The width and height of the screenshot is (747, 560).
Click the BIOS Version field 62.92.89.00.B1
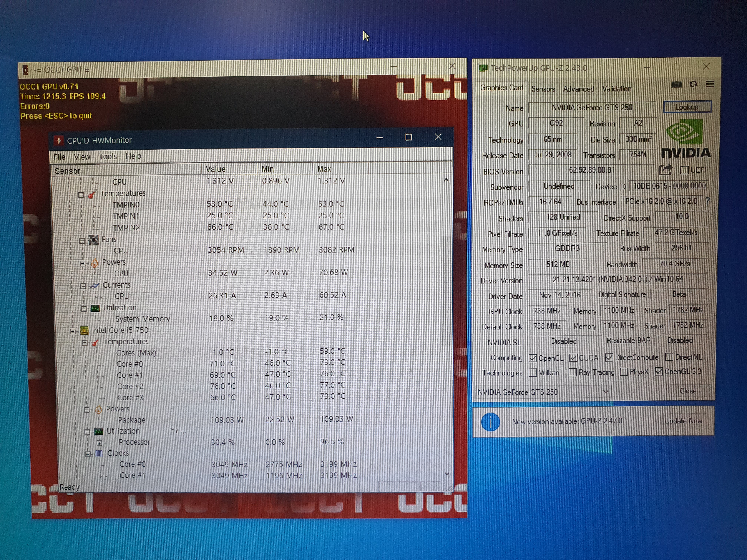(592, 170)
